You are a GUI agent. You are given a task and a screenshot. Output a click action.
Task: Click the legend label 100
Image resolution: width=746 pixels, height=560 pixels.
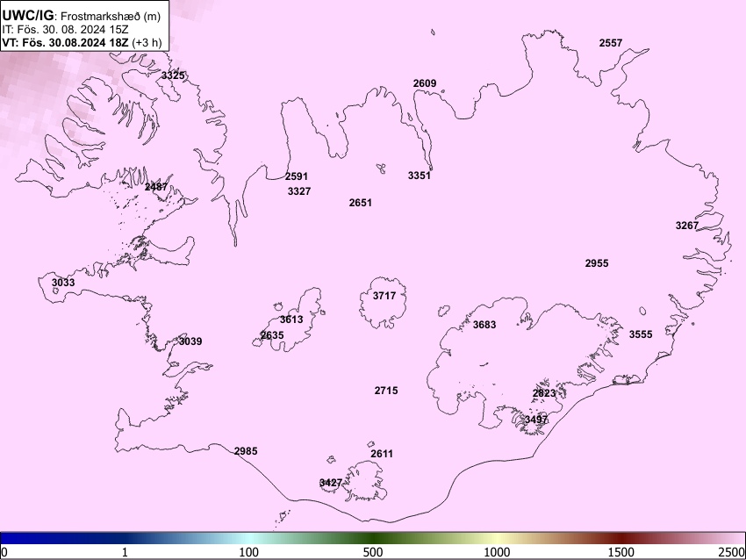pos(249,552)
